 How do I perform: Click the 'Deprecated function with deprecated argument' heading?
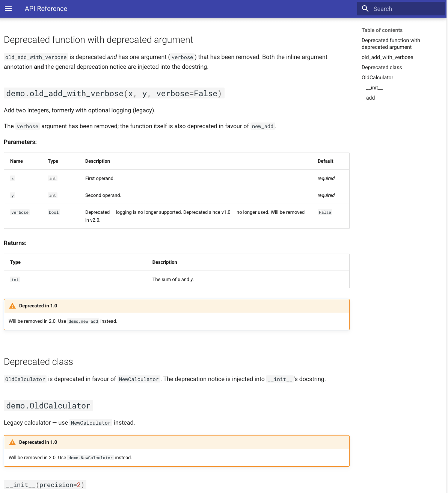[x=98, y=39]
